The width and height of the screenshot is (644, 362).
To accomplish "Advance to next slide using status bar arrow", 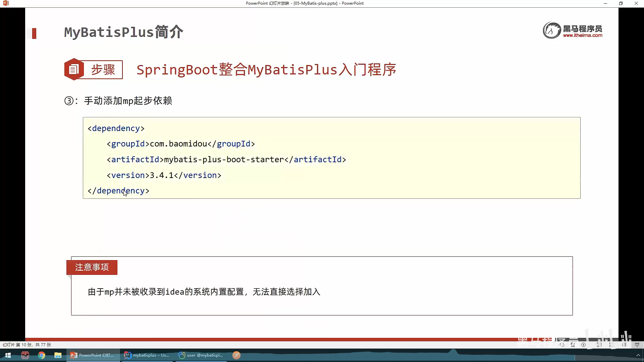I will point(583,345).
